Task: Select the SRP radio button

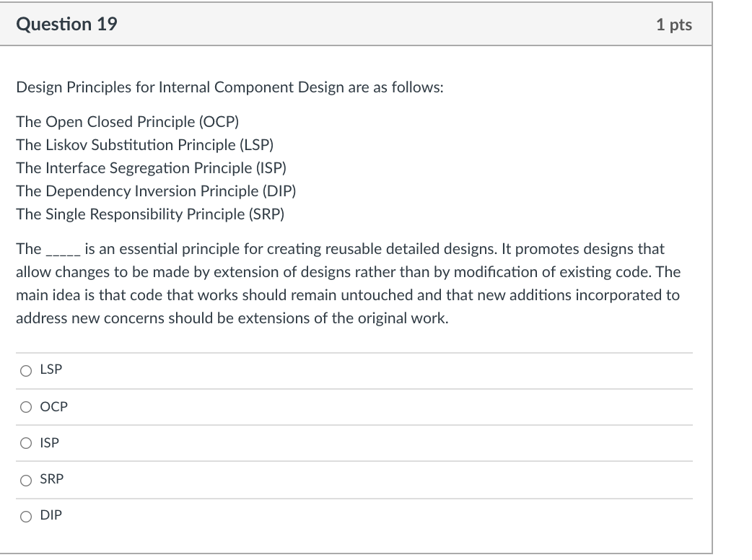Action: pyautogui.click(x=26, y=479)
